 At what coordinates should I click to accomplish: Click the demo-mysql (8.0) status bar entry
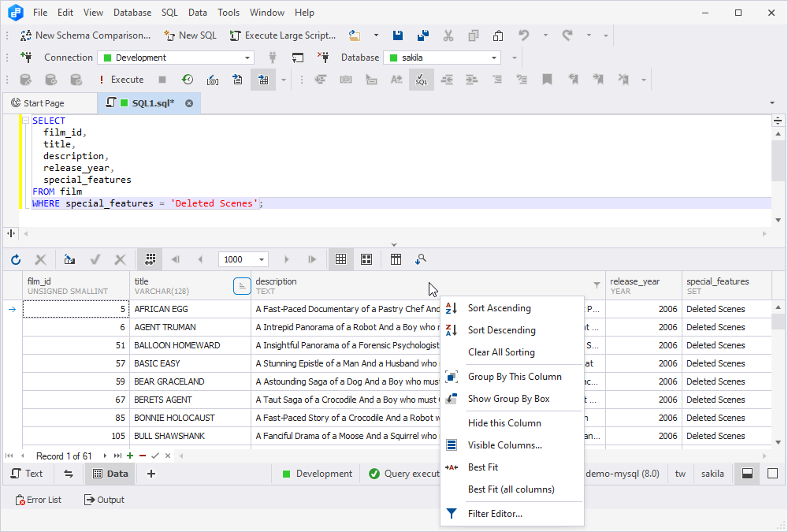coord(623,474)
